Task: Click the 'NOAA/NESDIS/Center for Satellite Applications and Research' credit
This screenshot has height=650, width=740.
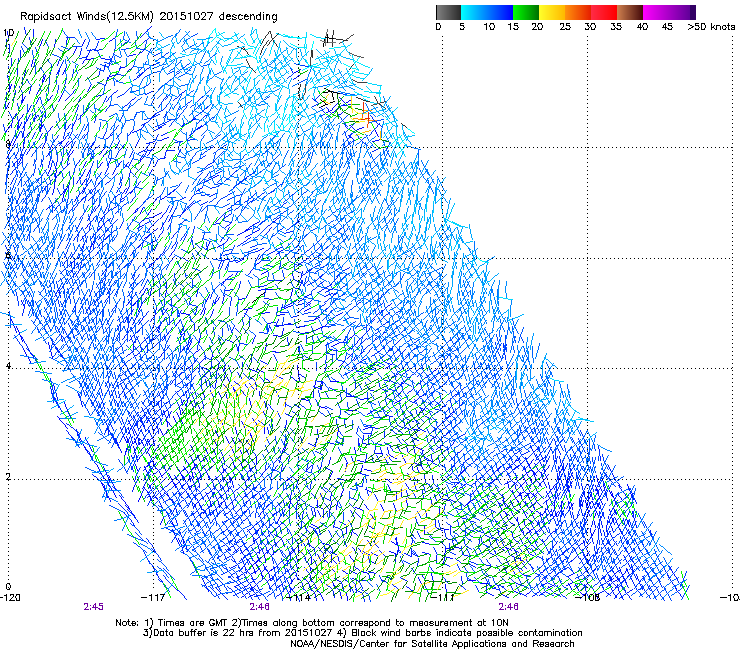Action: pos(432,644)
